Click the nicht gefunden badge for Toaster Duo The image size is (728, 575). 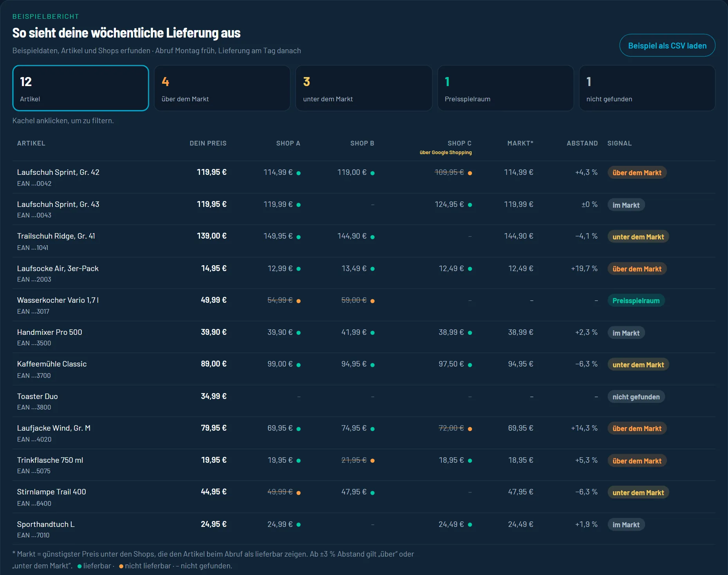(x=636, y=397)
